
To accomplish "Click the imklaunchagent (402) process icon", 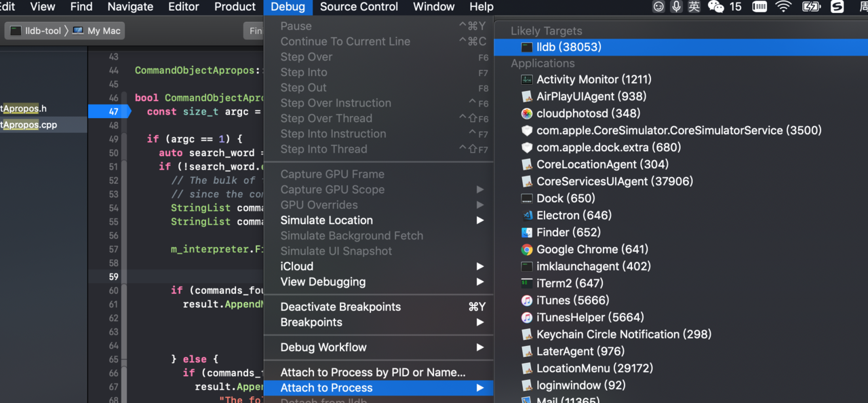I will click(527, 266).
